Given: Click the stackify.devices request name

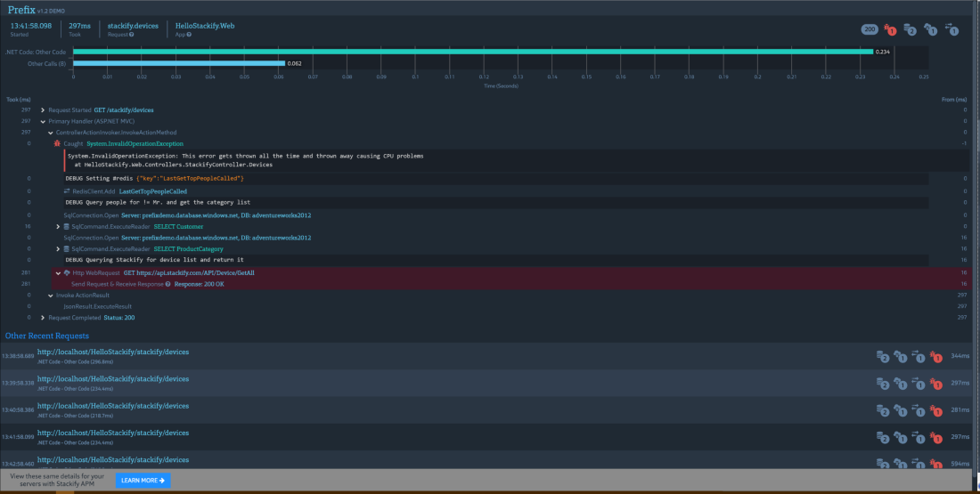Looking at the screenshot, I should tap(133, 26).
